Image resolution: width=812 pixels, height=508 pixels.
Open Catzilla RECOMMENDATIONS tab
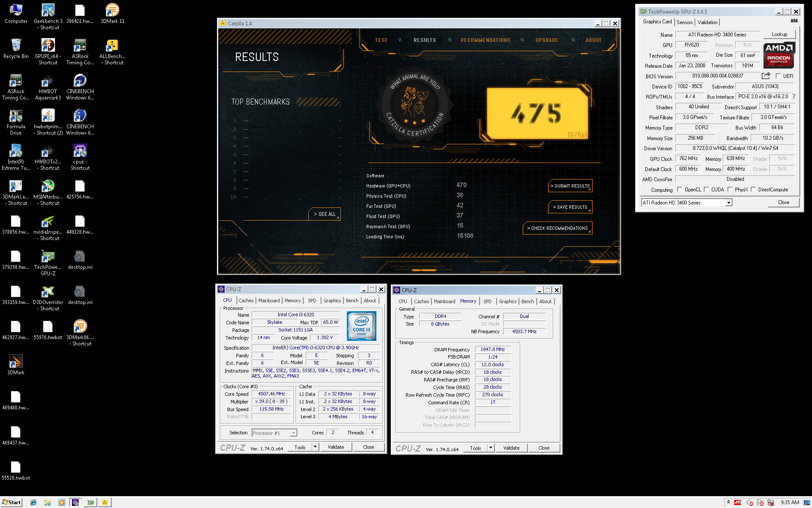(x=486, y=40)
